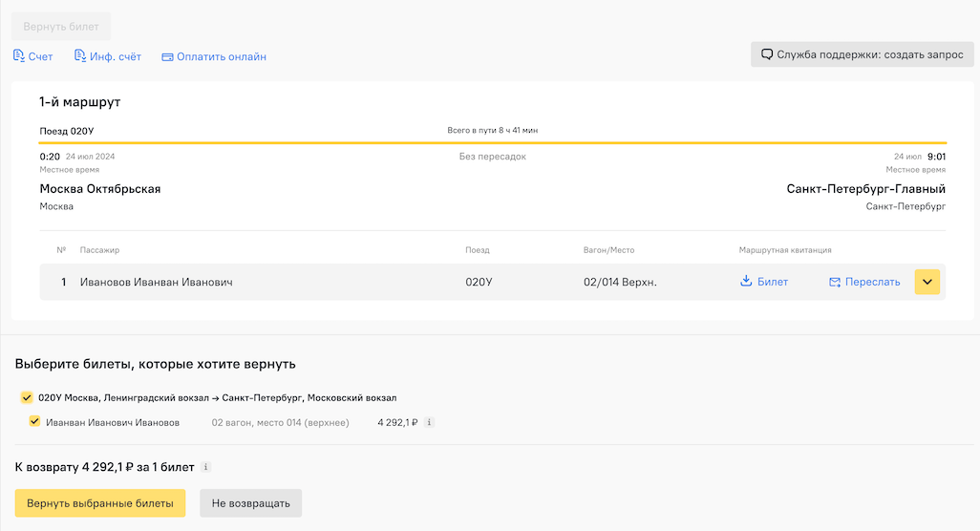Click 02 вагон, место 014 (верхнее) text
Image resolution: width=980 pixels, height=531 pixels.
pyautogui.click(x=280, y=423)
